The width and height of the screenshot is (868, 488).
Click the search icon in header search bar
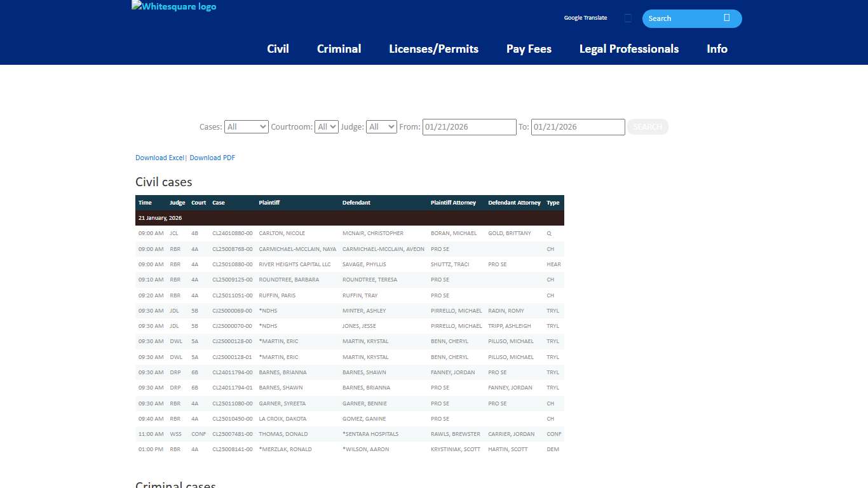click(726, 18)
